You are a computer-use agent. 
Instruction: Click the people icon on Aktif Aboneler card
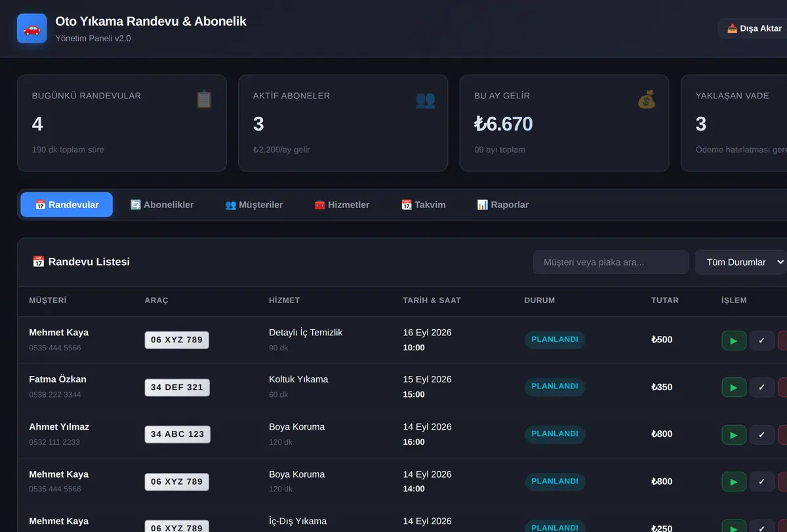click(x=425, y=100)
